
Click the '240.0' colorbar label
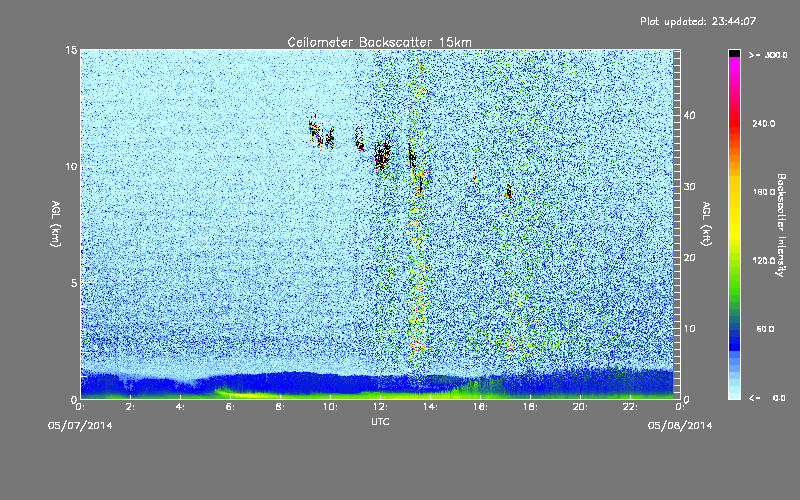click(763, 123)
